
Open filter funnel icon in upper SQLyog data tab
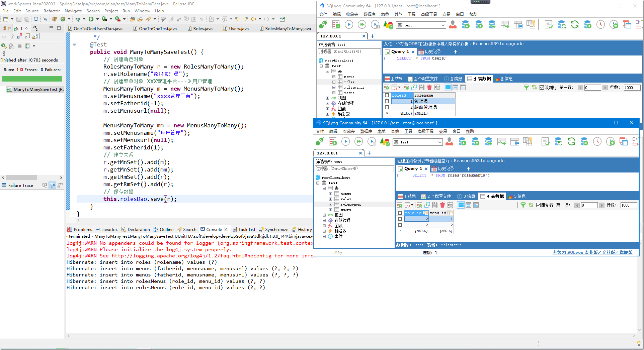pos(526,87)
